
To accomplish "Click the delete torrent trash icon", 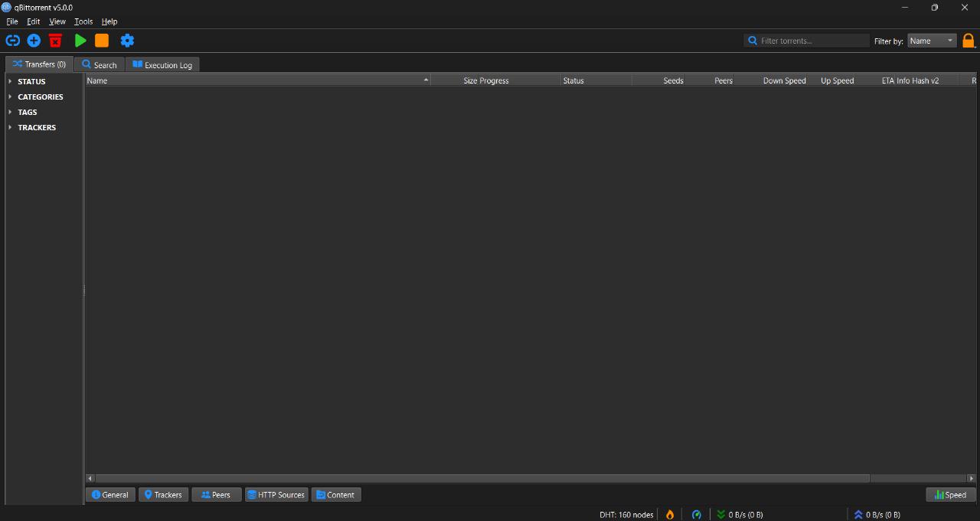I will coord(55,40).
